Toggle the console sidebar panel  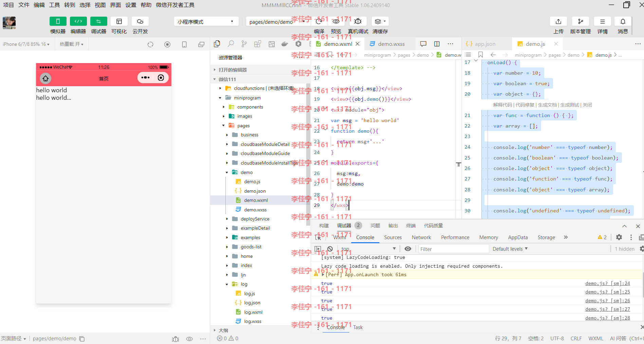pyautogui.click(x=318, y=249)
